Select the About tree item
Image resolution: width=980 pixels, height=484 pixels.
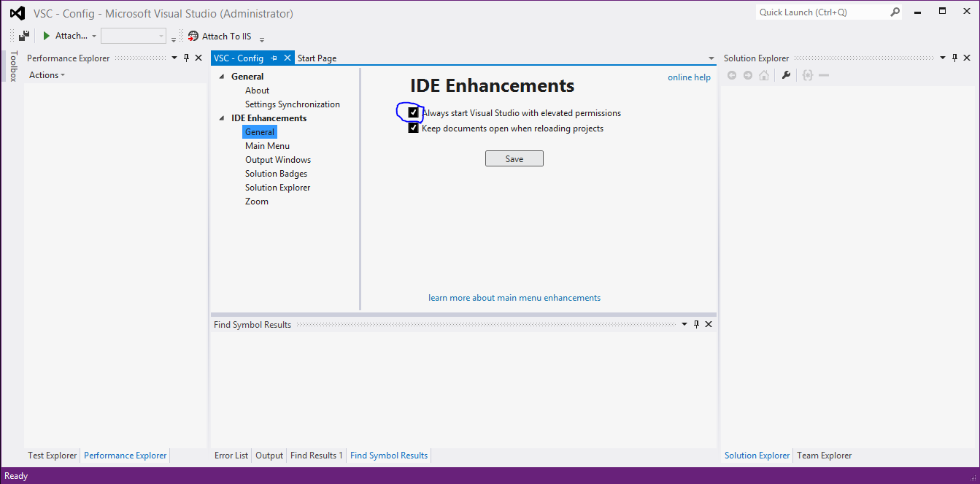coord(257,91)
